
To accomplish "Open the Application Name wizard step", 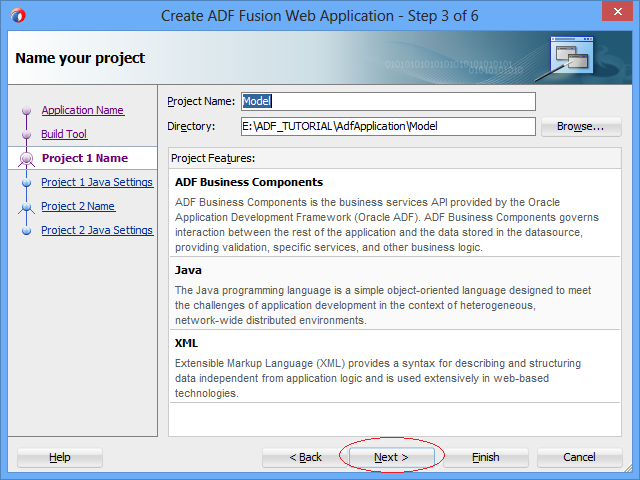I will (x=83, y=110).
